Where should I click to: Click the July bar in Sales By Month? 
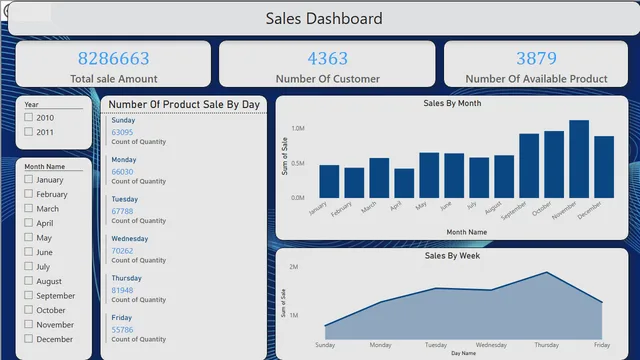pyautogui.click(x=479, y=178)
